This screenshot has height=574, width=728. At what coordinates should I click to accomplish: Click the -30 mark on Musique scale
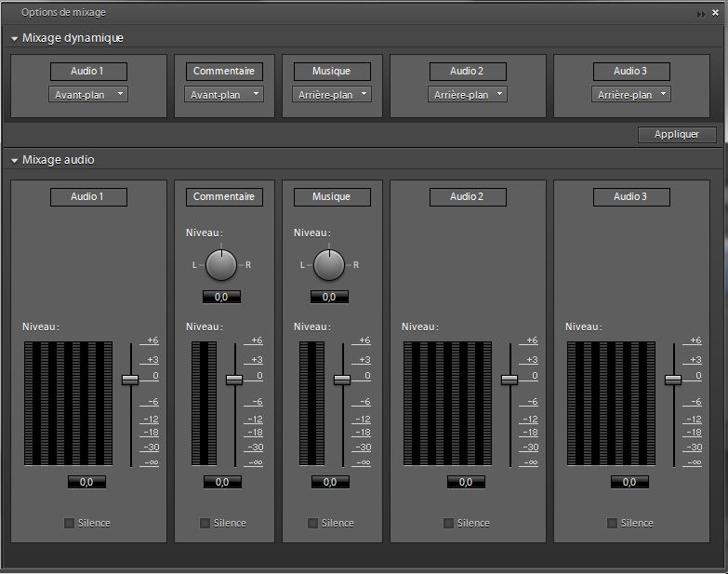pyautogui.click(x=364, y=447)
